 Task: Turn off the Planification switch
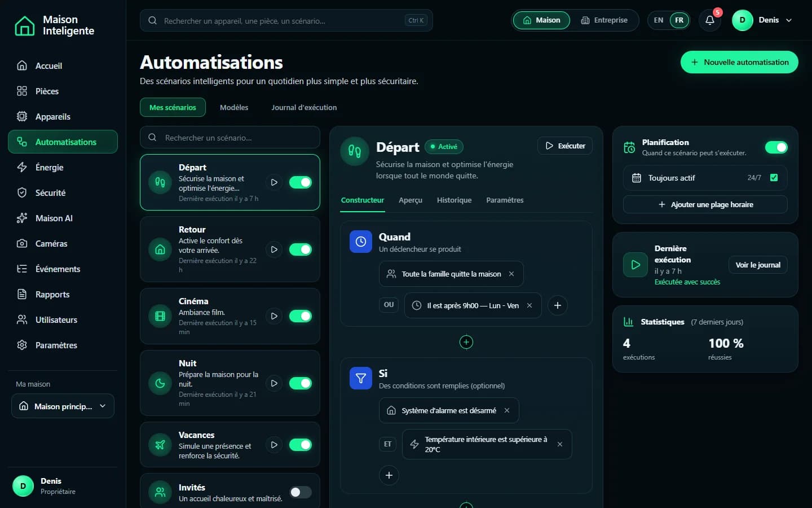coord(776,147)
